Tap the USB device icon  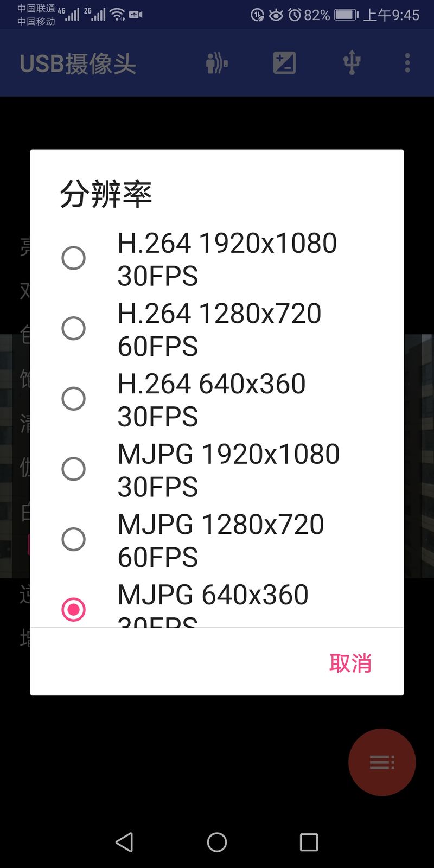coord(352,63)
